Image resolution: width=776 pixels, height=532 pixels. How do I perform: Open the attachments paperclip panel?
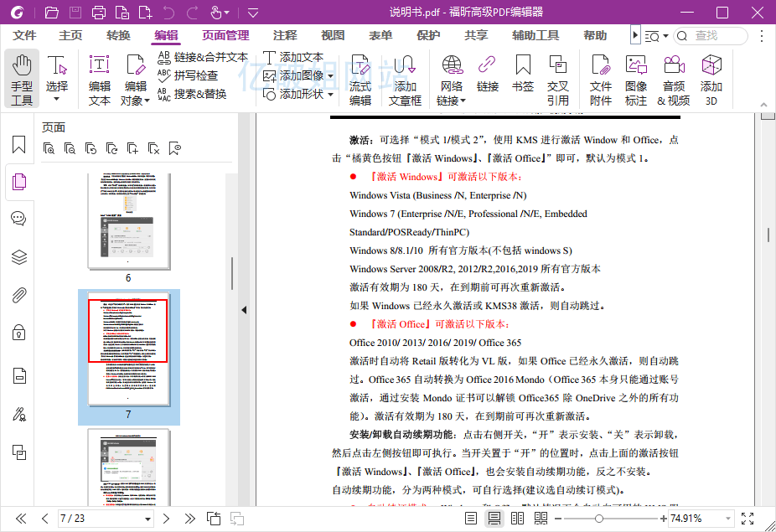tap(19, 295)
